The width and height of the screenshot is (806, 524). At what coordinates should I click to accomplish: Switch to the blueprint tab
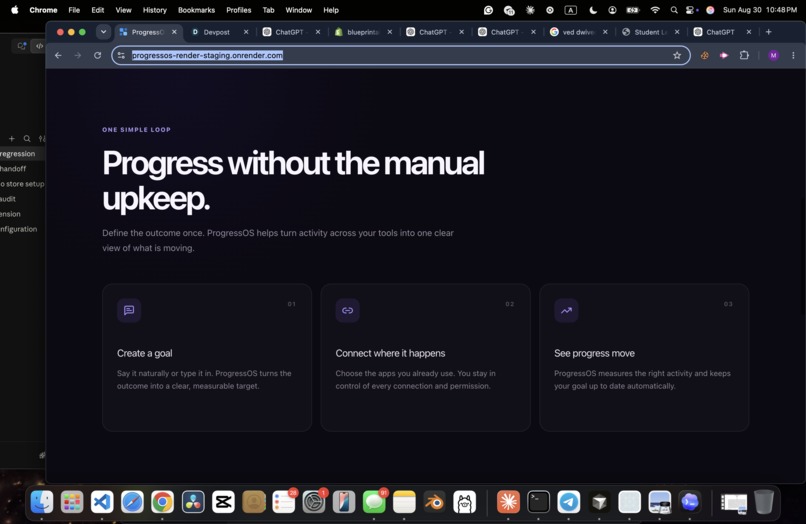pos(362,32)
